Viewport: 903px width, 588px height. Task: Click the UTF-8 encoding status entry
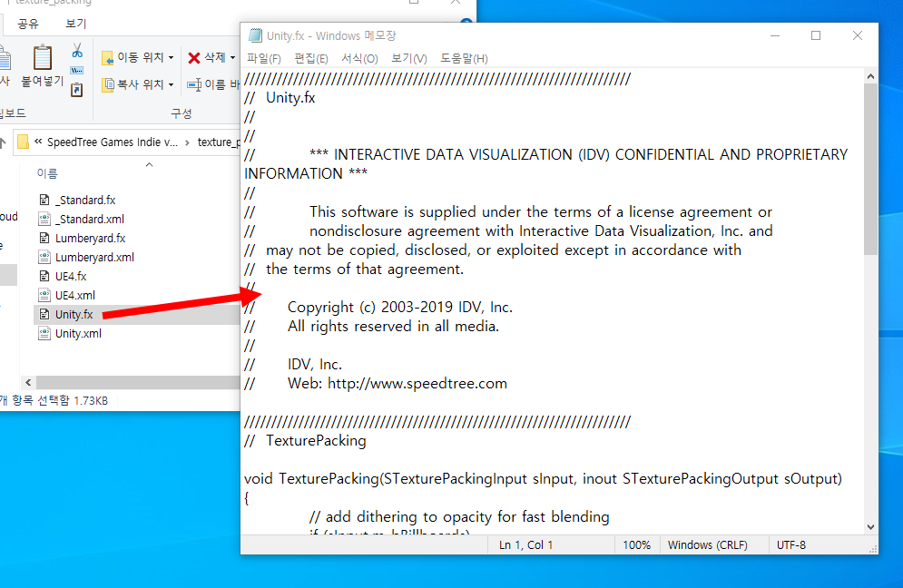[791, 544]
